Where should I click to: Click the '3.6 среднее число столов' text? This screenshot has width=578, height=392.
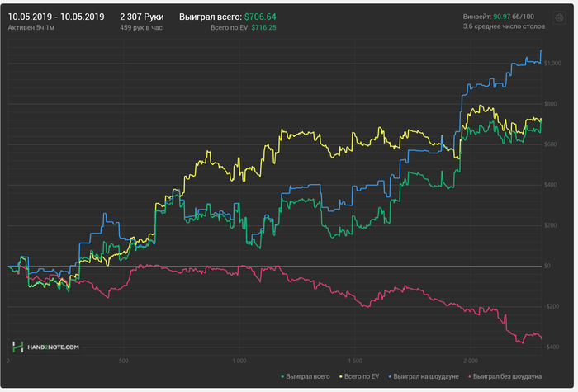(x=504, y=26)
